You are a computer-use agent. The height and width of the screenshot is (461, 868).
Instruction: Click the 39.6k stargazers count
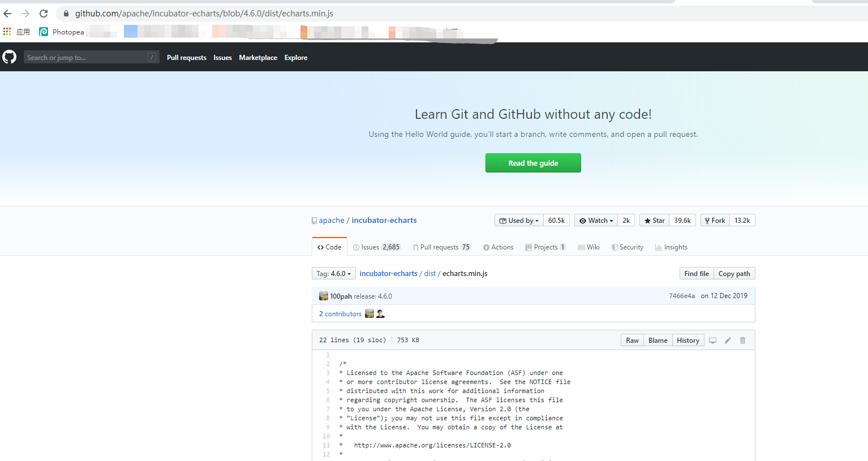click(682, 221)
